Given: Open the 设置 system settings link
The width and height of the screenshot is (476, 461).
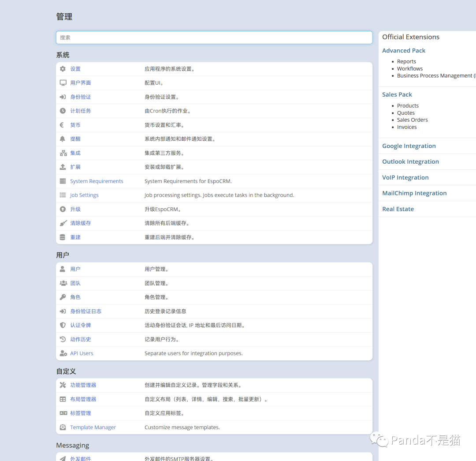Looking at the screenshot, I should coord(75,69).
